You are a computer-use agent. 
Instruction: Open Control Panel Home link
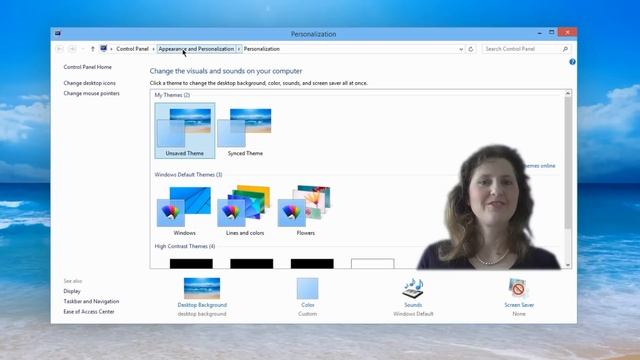click(87, 67)
